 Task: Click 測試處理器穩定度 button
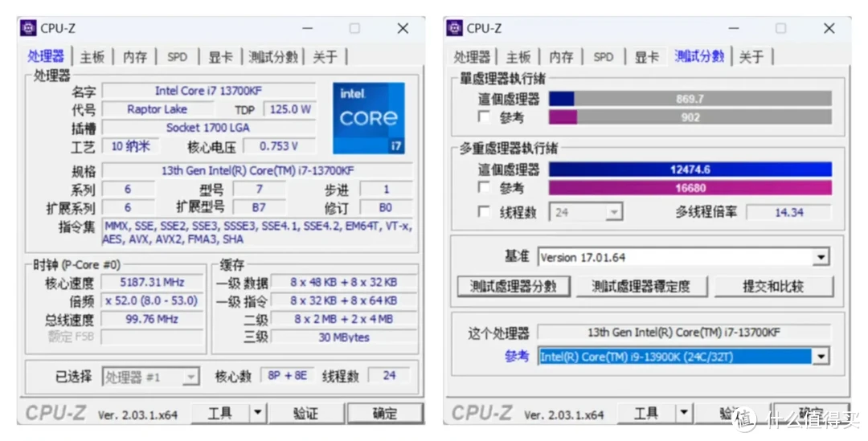click(x=641, y=286)
